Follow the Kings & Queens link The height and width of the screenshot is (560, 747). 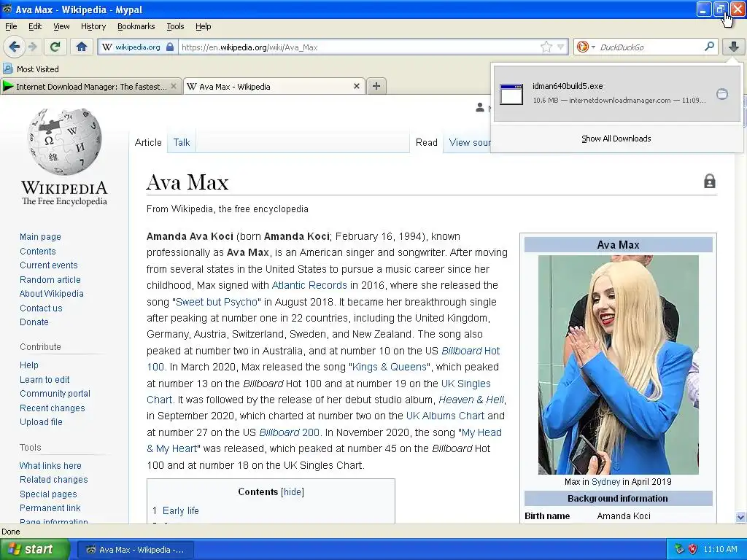pos(390,367)
